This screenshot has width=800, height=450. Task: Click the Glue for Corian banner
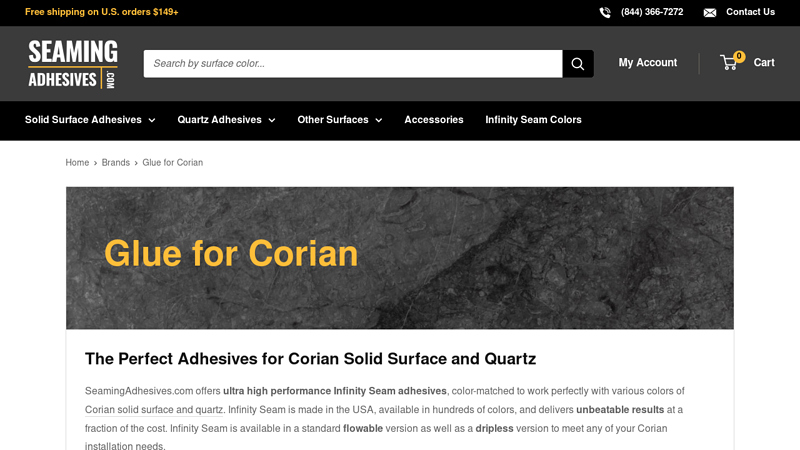[399, 258]
